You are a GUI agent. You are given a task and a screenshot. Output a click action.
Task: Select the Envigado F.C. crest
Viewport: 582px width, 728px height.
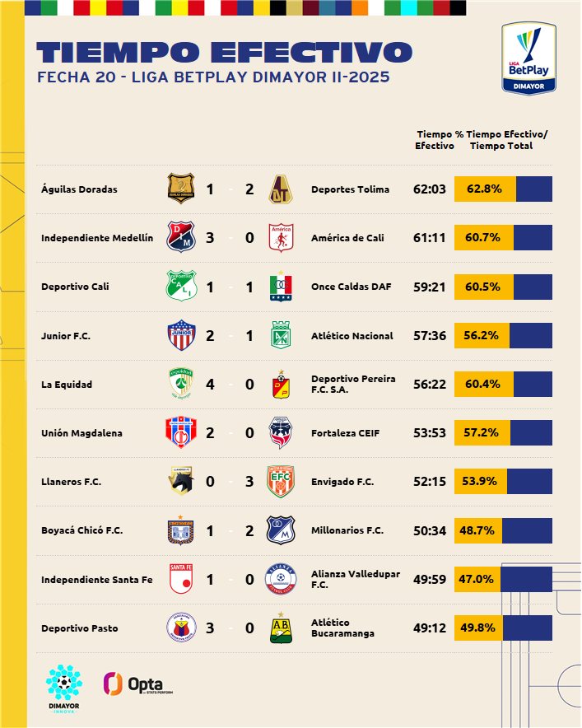[282, 481]
